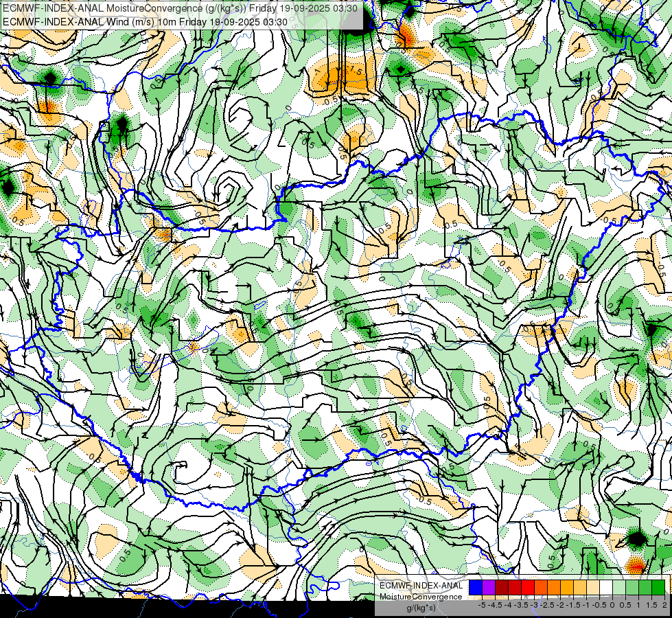Screen dimensions: 672x618
Task: Click the -1.5 tick label on the legend
Action: point(573,605)
